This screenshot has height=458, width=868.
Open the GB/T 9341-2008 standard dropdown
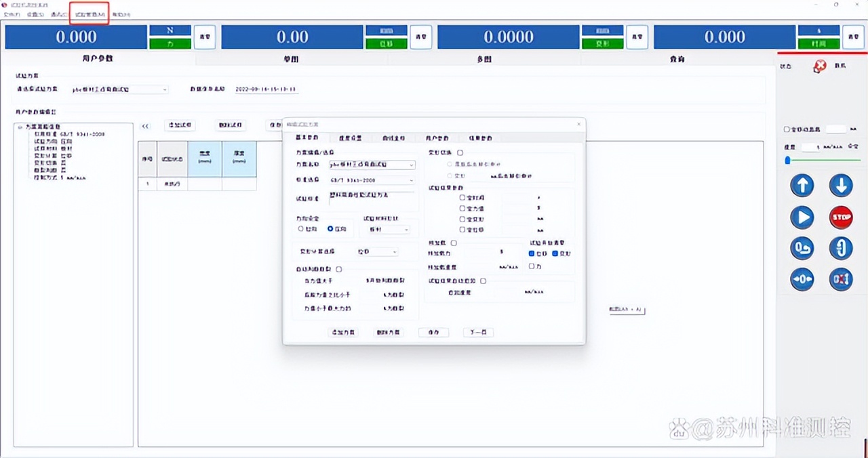coord(372,180)
